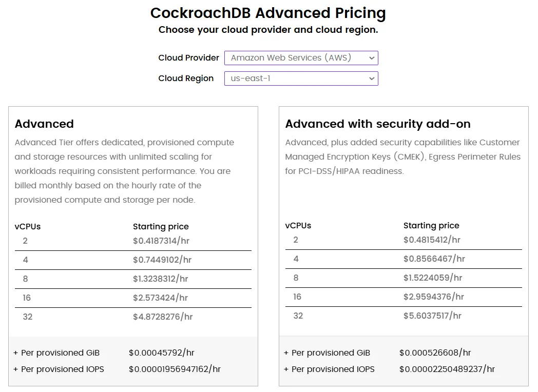The width and height of the screenshot is (538, 392).
Task: Click the Cloud Provider dropdown chevron arrow
Action: (372, 58)
